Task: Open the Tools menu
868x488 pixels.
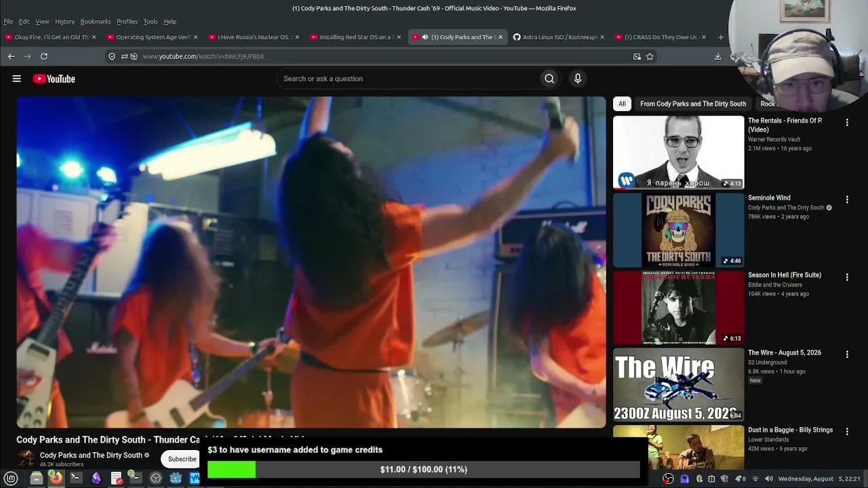Action: pos(151,22)
